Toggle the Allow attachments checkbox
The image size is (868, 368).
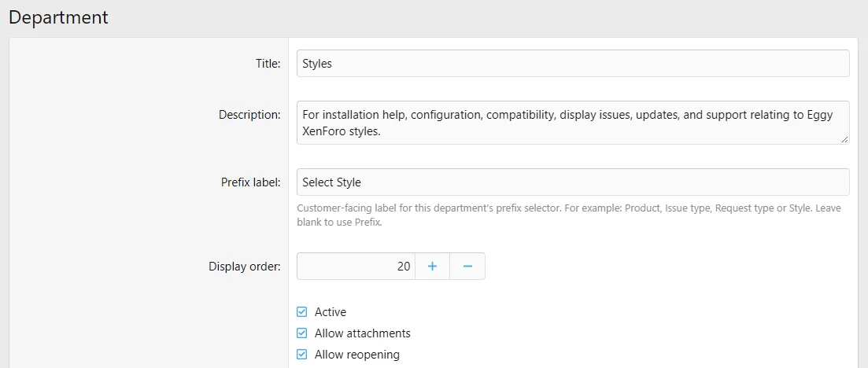point(301,333)
